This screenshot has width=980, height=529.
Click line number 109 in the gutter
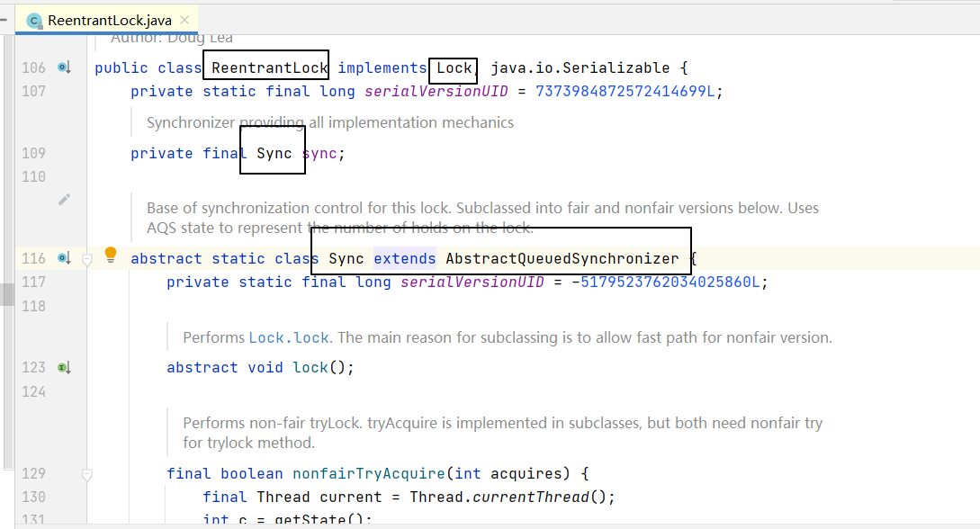(x=32, y=153)
